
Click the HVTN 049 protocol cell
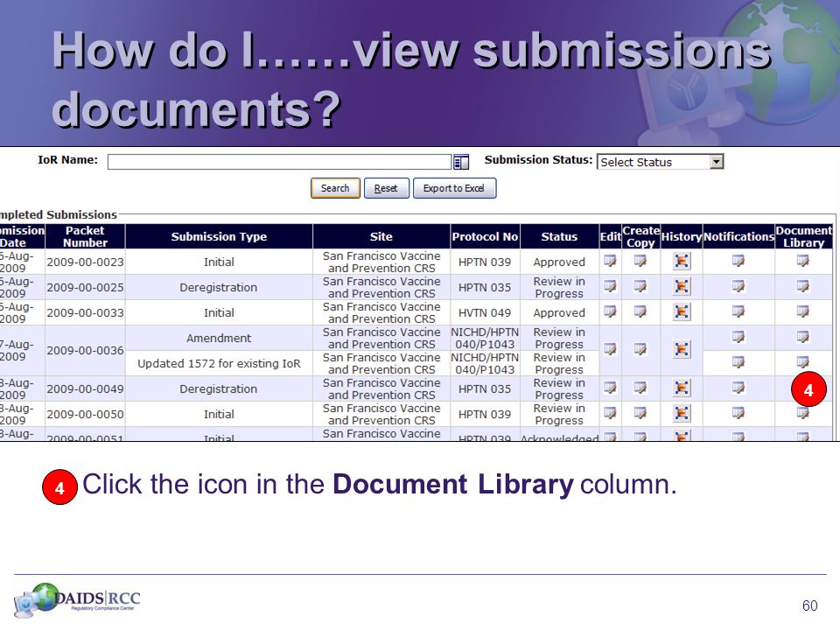click(x=485, y=312)
